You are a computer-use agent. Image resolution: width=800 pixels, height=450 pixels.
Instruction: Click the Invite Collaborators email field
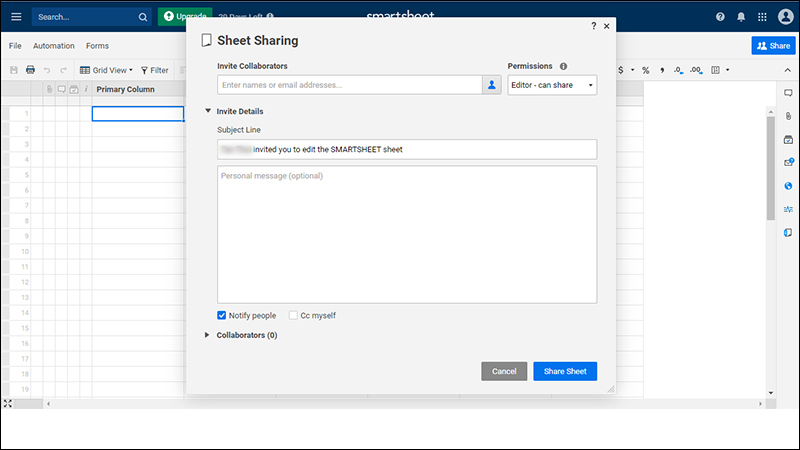349,85
